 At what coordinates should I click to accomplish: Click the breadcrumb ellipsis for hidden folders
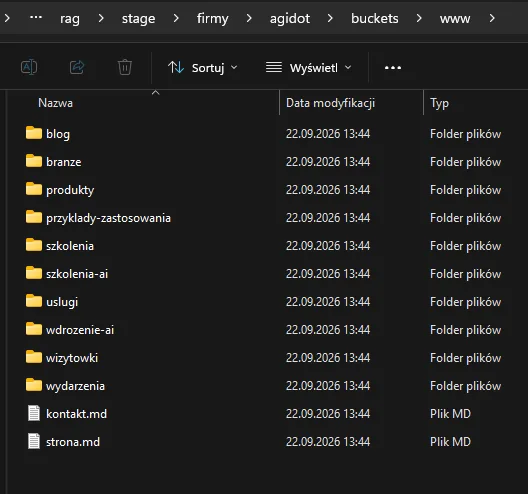point(36,17)
